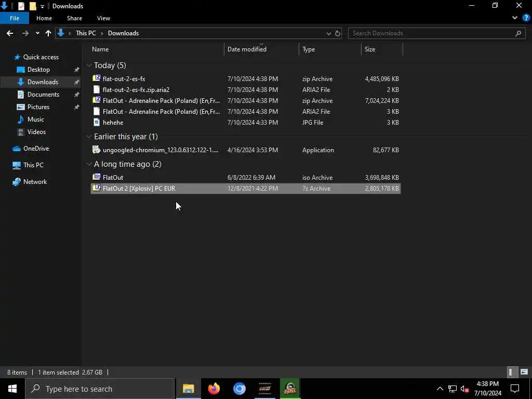Screen dimensions: 532x399
Task: Switch to the View ribbon tab
Action: click(x=103, y=18)
